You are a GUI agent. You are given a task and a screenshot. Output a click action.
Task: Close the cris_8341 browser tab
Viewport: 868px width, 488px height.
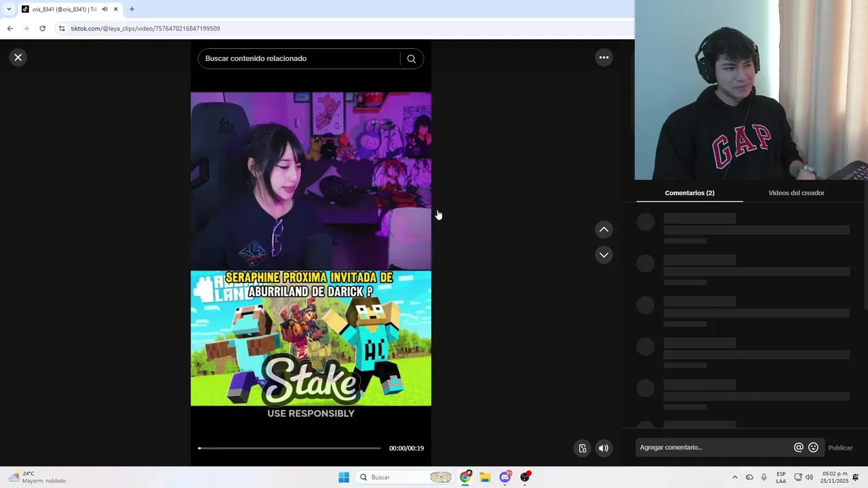pyautogui.click(x=115, y=9)
